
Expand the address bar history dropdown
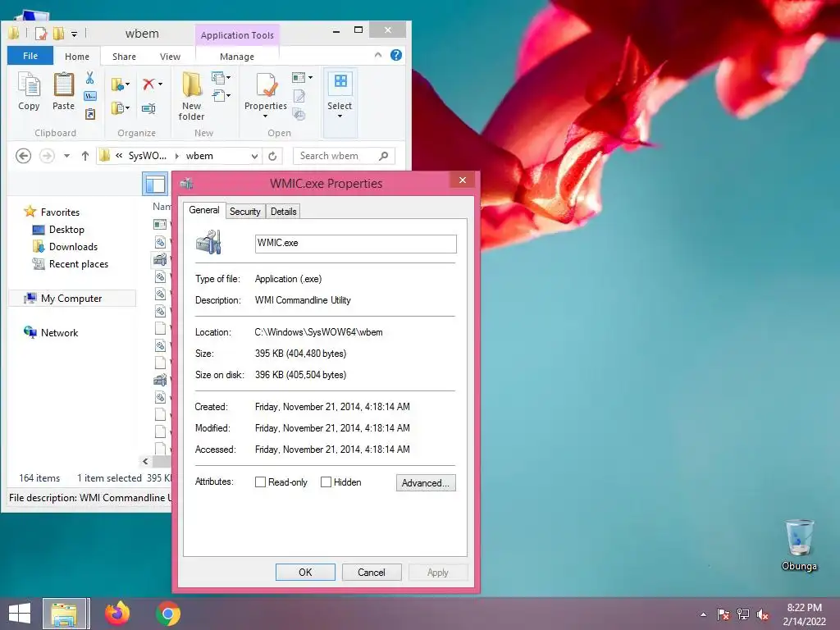point(254,156)
